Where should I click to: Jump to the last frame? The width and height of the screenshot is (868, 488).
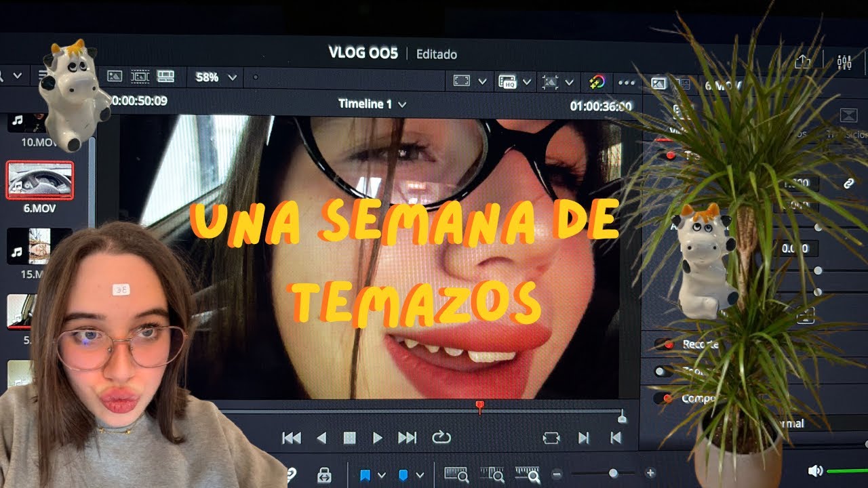407,438
